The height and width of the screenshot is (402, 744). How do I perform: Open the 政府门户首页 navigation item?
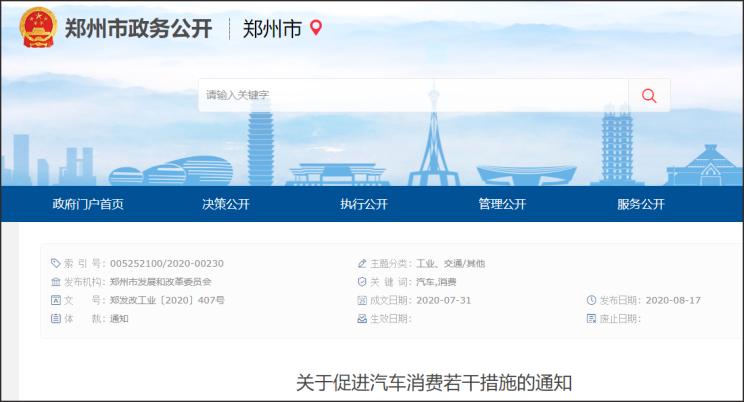88,204
